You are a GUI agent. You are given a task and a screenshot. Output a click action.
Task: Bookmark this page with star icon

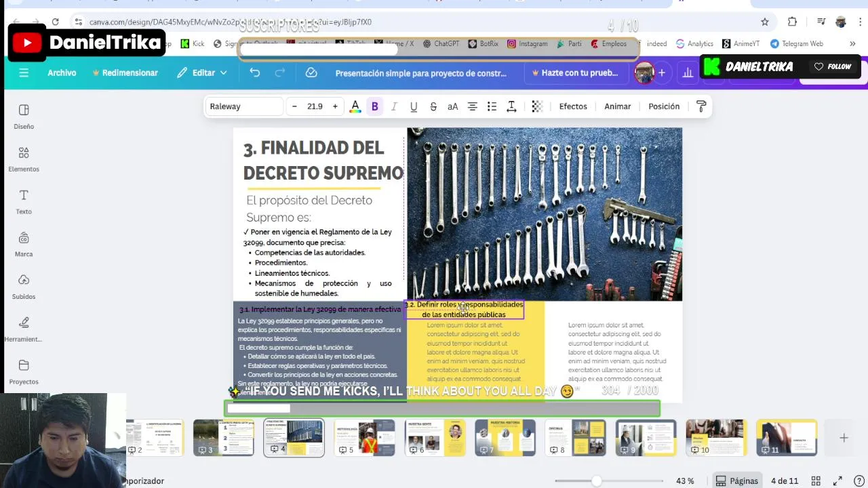765,22
